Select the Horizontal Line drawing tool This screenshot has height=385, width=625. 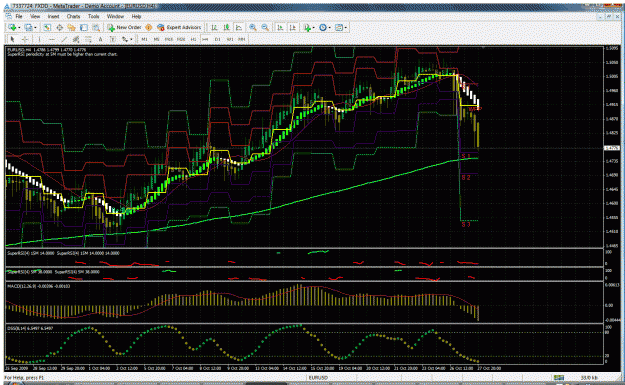52,39
